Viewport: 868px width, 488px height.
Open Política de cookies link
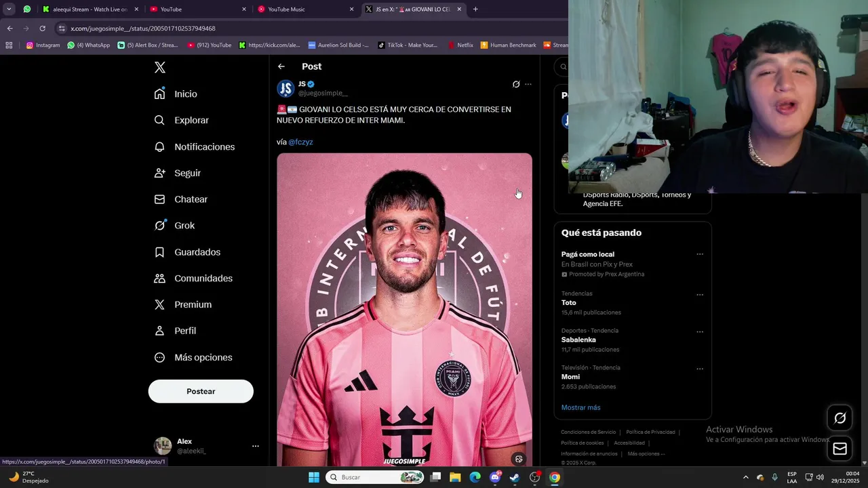(x=582, y=443)
